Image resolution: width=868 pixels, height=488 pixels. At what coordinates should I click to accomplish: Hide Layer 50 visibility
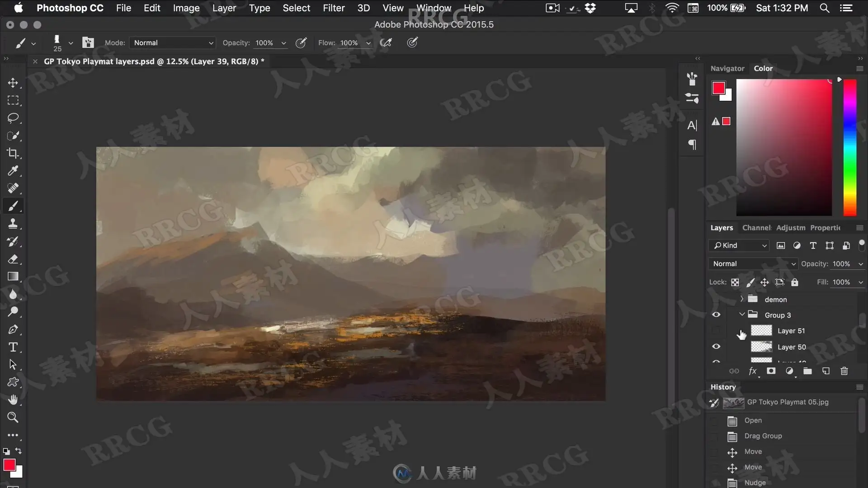(716, 347)
